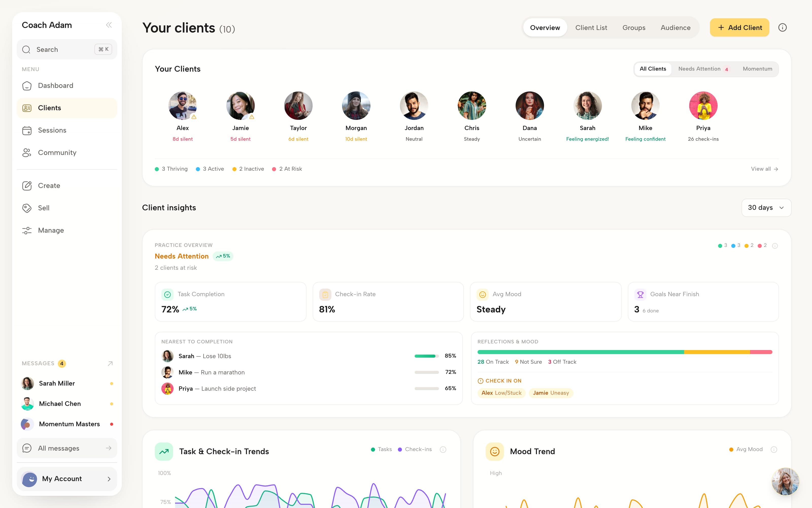Toggle the Check-ins legend series
Screen dimensions: 812x508
(415, 450)
